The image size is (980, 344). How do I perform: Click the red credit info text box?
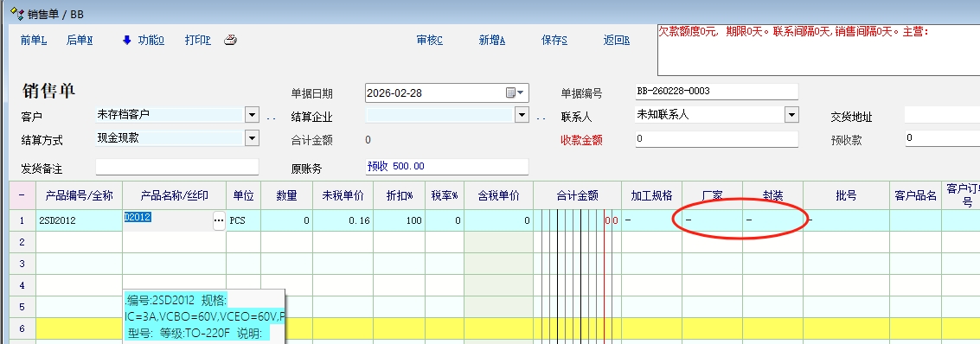click(x=819, y=50)
